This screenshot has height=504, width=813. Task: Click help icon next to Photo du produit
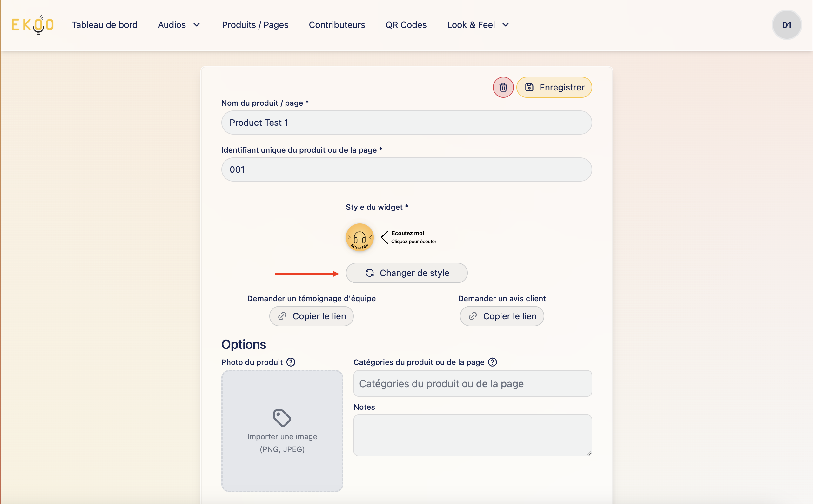(291, 362)
